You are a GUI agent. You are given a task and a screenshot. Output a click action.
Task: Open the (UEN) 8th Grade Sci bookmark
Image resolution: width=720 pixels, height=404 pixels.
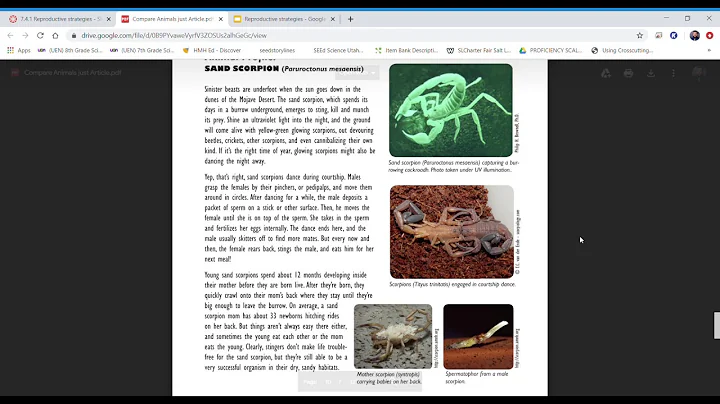point(70,50)
